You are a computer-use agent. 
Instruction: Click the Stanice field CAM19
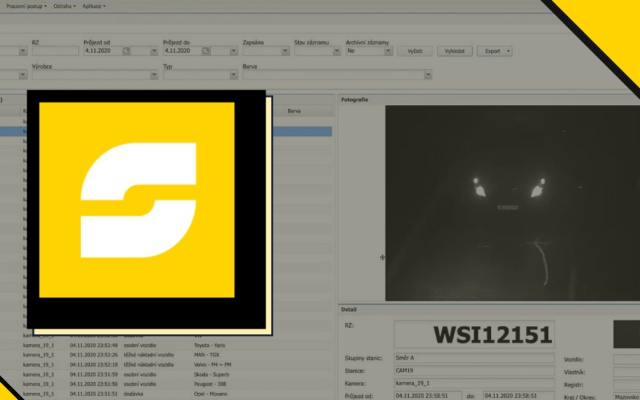coord(474,371)
